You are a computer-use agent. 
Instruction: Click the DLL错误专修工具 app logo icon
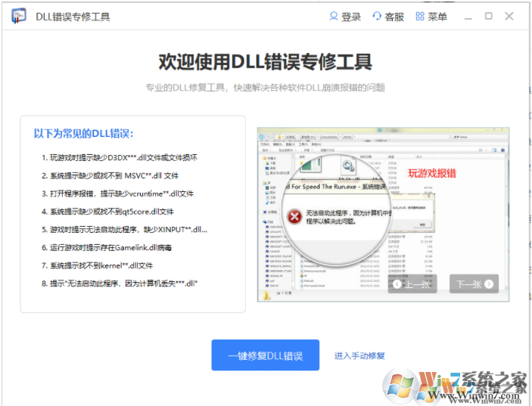19,16
